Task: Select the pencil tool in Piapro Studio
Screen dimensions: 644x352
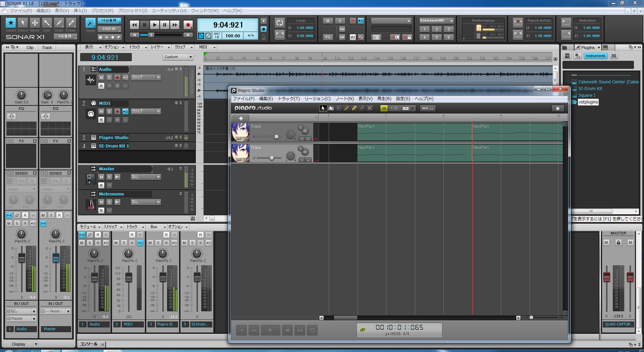Action: [x=354, y=108]
